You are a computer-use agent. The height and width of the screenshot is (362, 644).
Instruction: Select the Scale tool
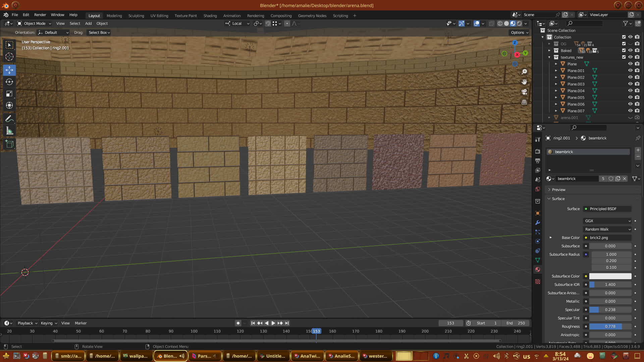[x=9, y=94]
